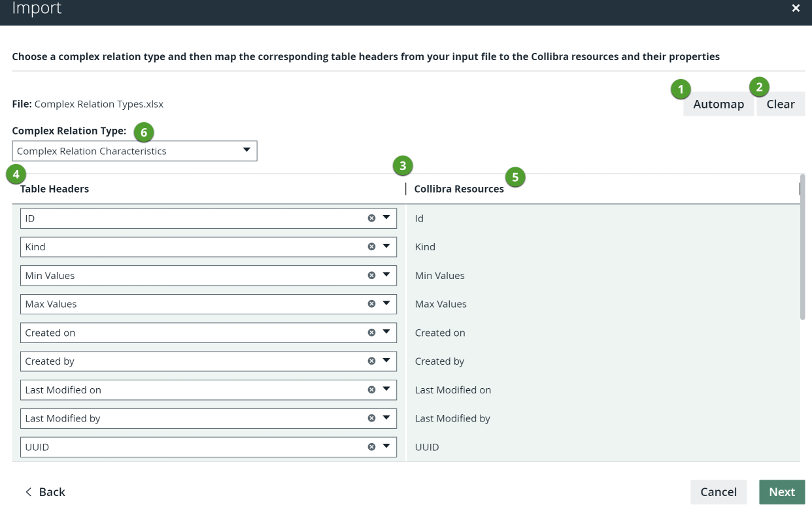Remove the Created on header selection

(371, 333)
